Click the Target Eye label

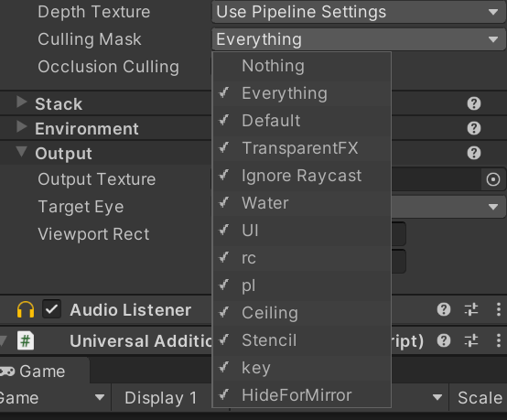click(x=81, y=207)
